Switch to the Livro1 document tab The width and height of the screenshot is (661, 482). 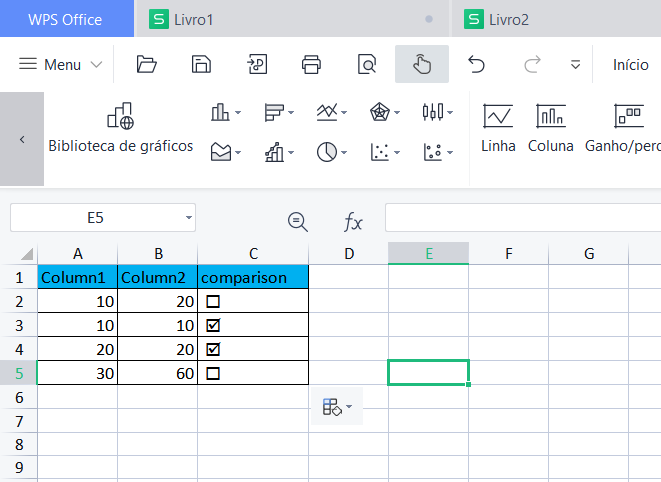[x=291, y=19]
